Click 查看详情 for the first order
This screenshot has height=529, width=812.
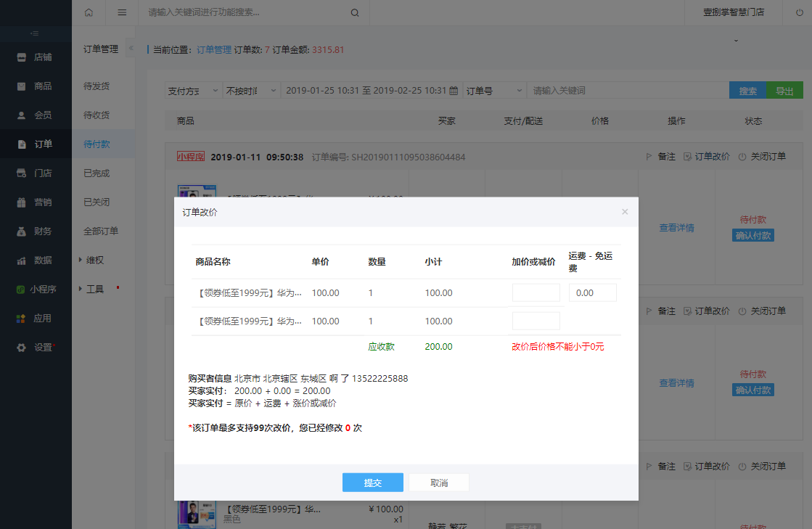tap(676, 228)
